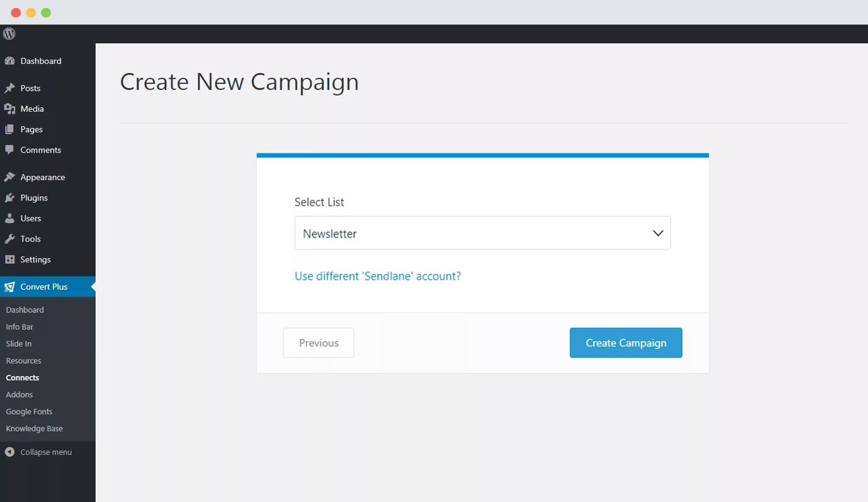
Task: Open the Convert Plus menu
Action: tap(44, 287)
